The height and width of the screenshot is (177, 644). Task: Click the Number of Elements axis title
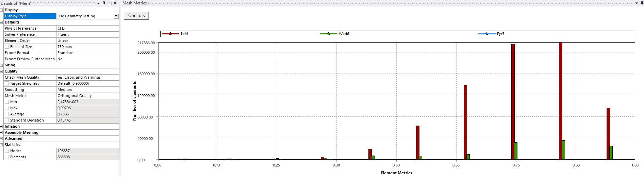[134, 101]
